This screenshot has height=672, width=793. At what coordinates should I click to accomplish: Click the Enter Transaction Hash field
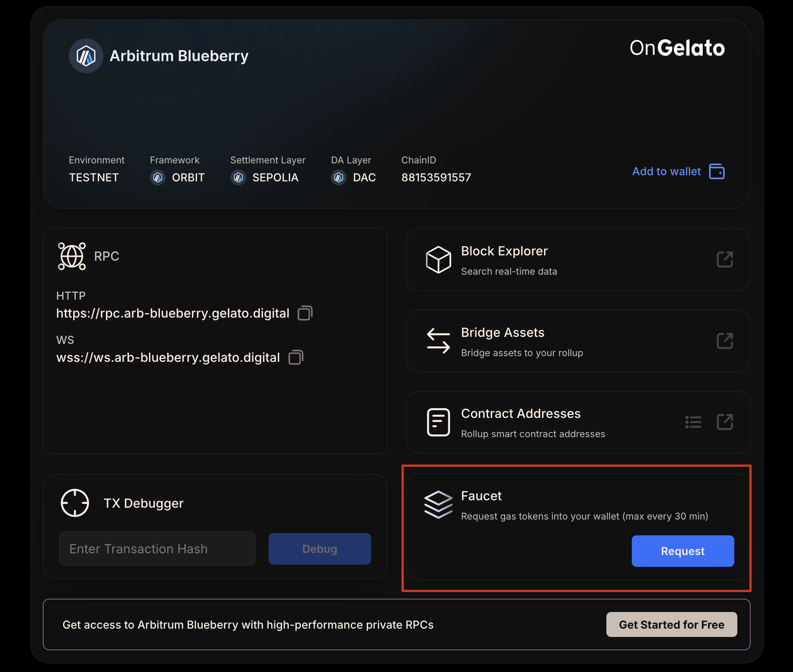(x=157, y=549)
